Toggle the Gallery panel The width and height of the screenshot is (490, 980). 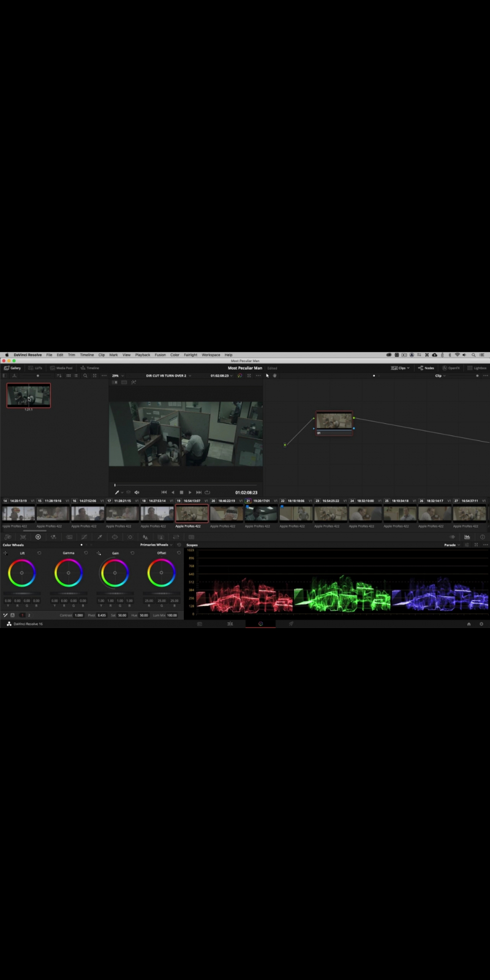(x=12, y=368)
